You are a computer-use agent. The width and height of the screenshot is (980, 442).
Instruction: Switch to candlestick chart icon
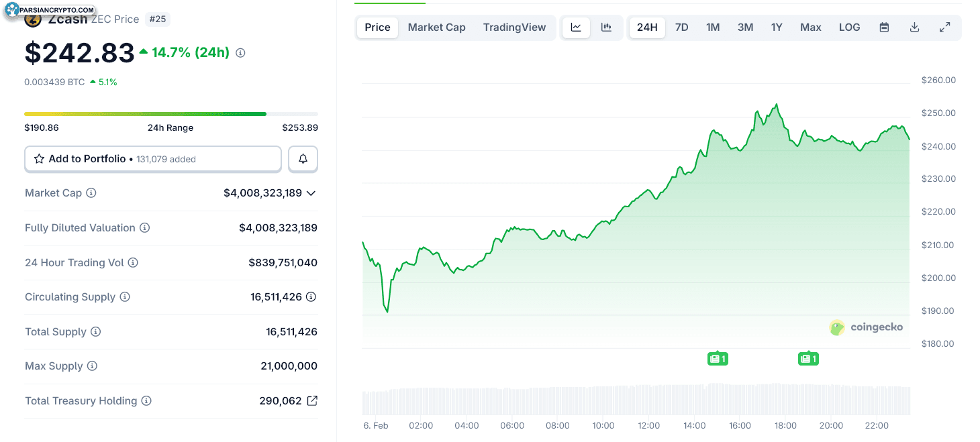pyautogui.click(x=606, y=27)
